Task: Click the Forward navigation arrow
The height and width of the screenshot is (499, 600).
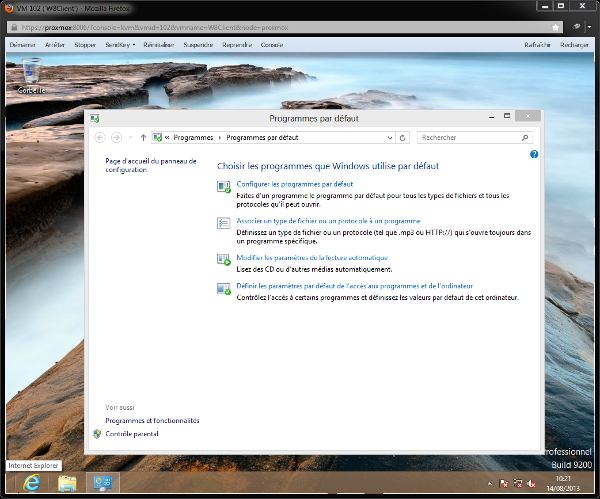Action: coord(116,137)
